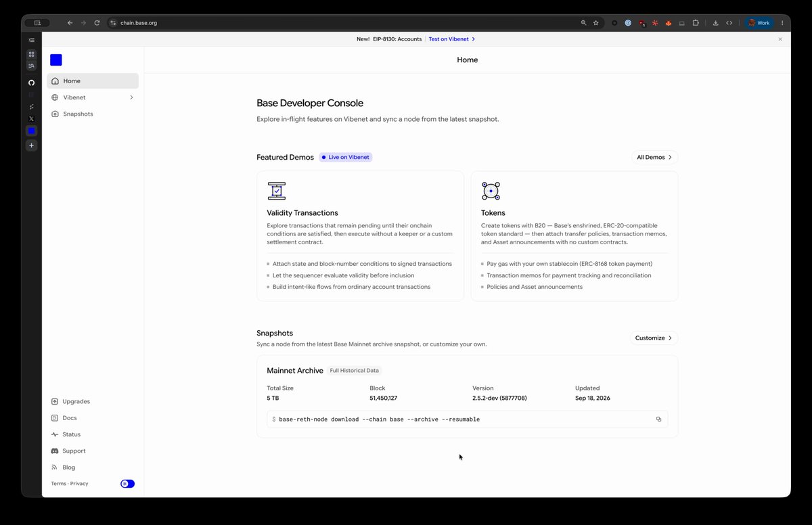Viewport: 812px width, 525px height.
Task: Go back to the previous page
Action: pos(70,23)
